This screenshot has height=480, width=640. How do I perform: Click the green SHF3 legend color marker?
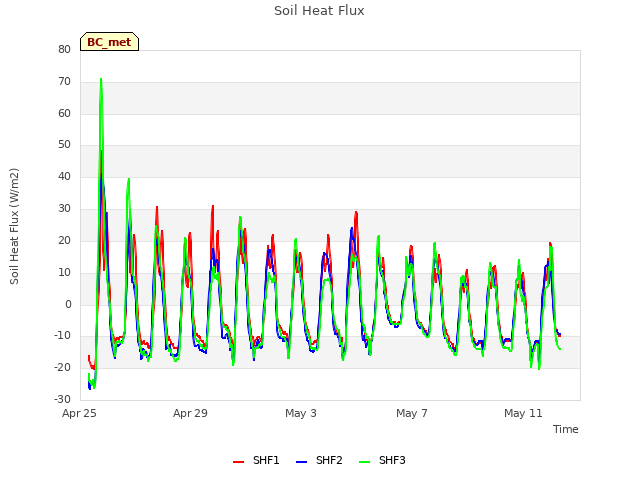tap(364, 462)
